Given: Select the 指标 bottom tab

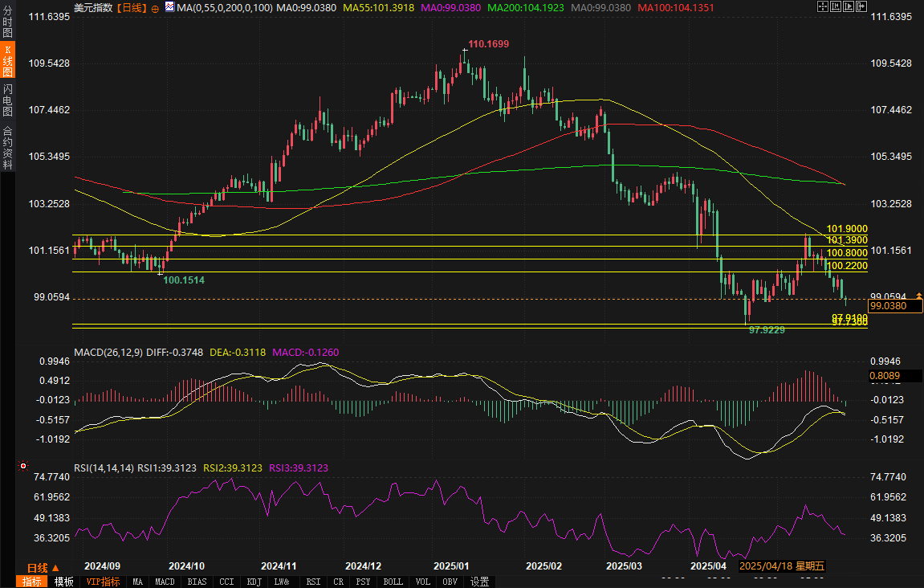Looking at the screenshot, I should [x=32, y=582].
